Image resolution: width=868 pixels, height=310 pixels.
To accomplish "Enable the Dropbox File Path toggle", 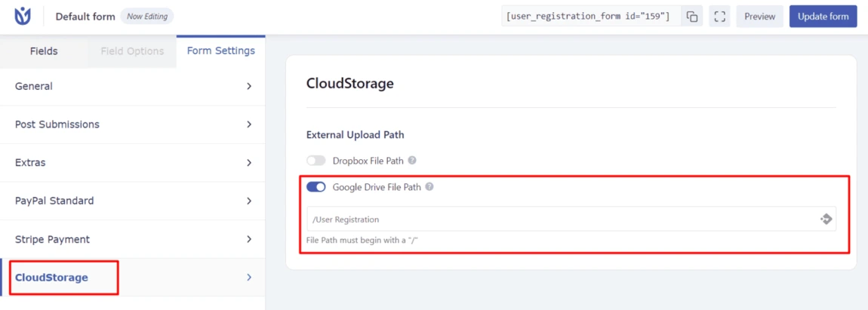I will (x=316, y=161).
